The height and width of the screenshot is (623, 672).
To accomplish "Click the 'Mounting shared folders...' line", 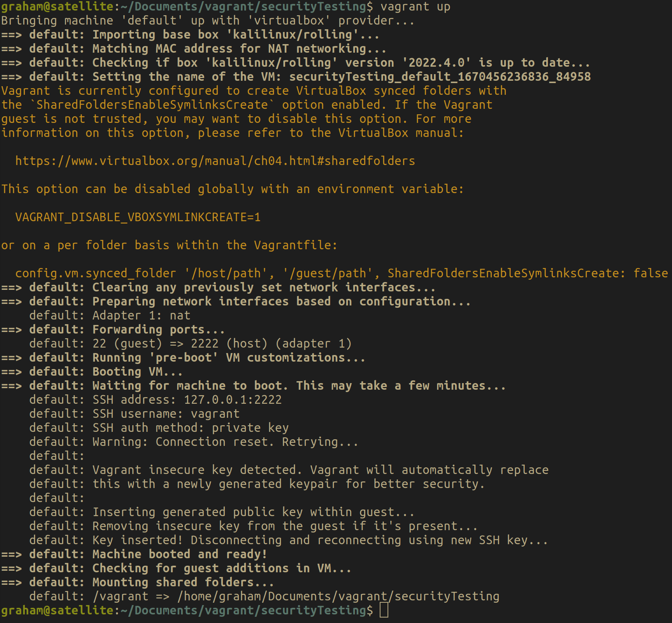I will coord(183,582).
